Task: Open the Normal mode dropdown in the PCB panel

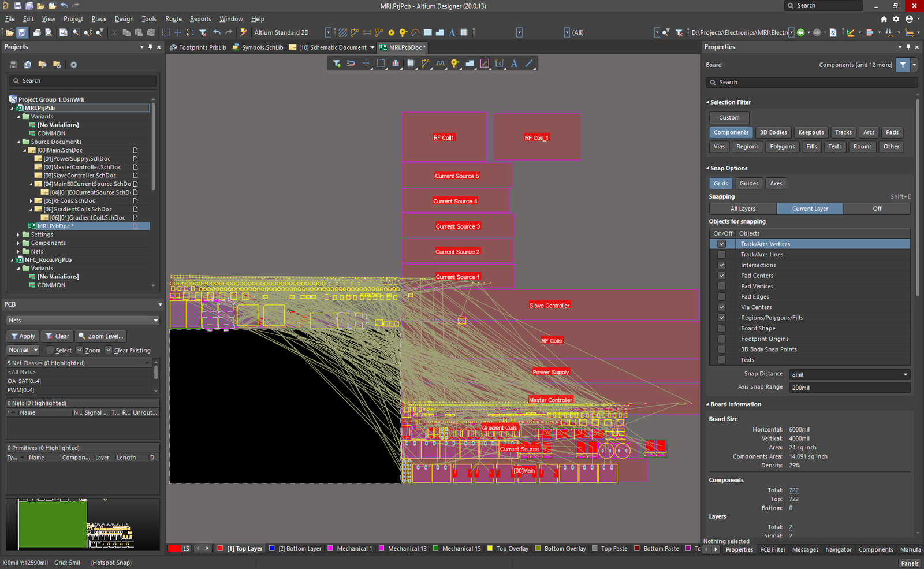Action: coord(23,350)
